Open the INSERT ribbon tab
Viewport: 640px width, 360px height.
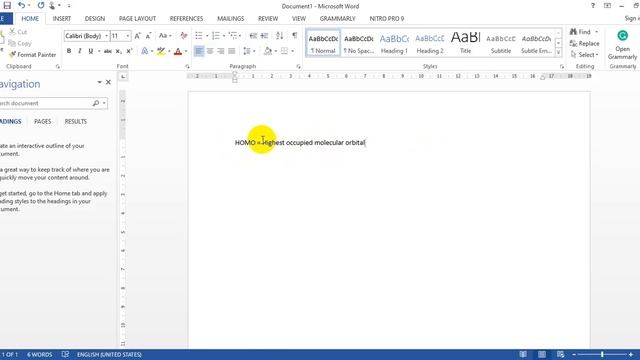pyautogui.click(x=62, y=19)
